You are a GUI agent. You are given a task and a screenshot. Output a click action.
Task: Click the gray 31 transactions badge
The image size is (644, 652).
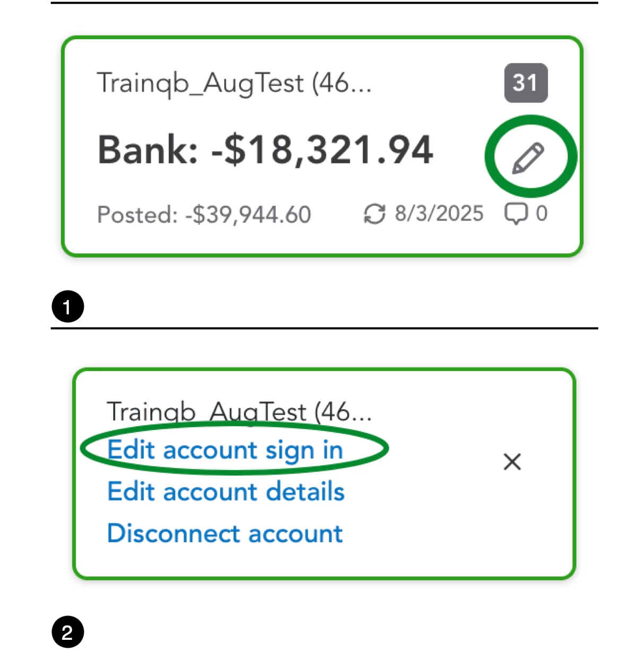click(526, 83)
